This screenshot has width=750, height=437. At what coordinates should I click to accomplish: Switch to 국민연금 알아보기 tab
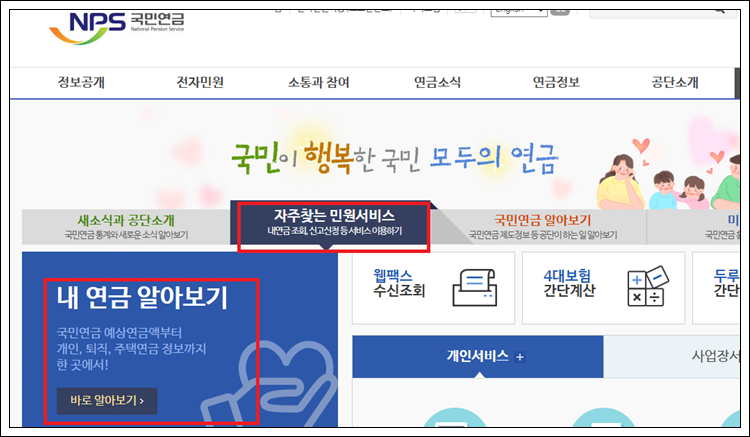coord(542,227)
